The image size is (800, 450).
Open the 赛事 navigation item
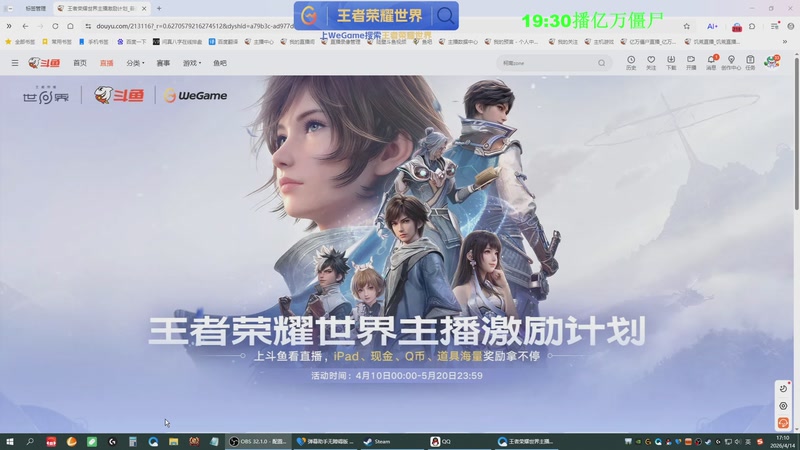coord(163,63)
